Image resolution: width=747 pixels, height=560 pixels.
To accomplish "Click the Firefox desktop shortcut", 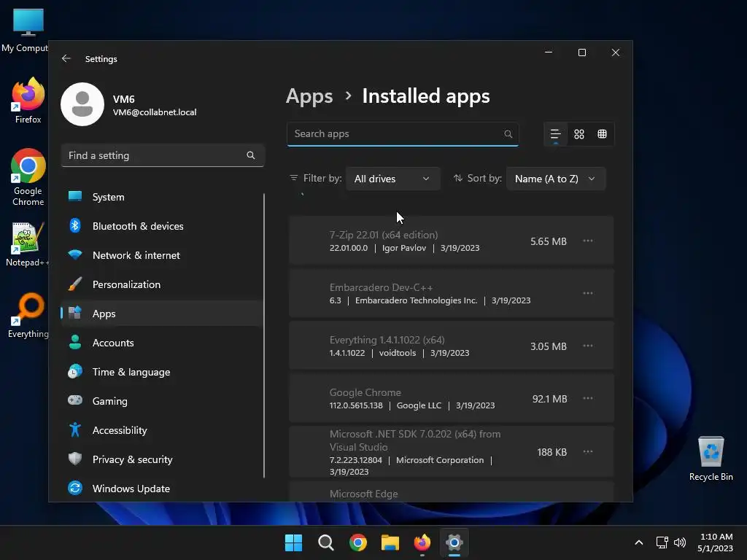I will tap(28, 101).
